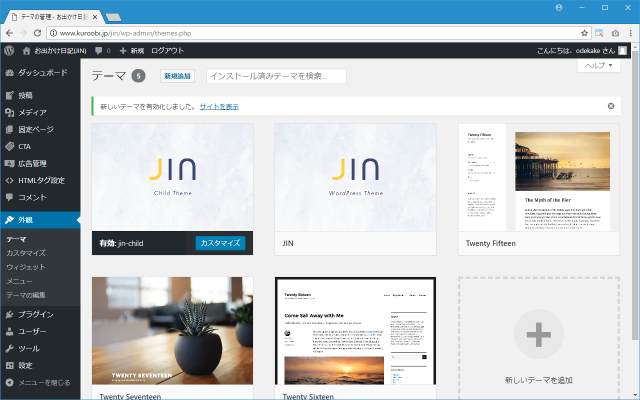Click the ユーザー user icon

point(10,331)
